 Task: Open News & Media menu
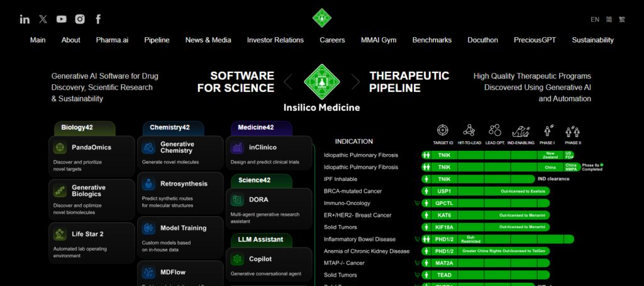[x=208, y=40]
